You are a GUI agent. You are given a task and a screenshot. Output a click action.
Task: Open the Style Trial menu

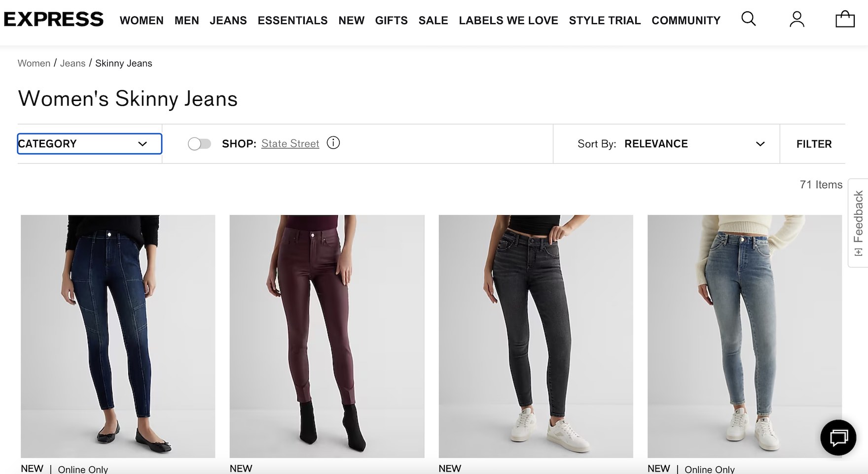tap(605, 20)
